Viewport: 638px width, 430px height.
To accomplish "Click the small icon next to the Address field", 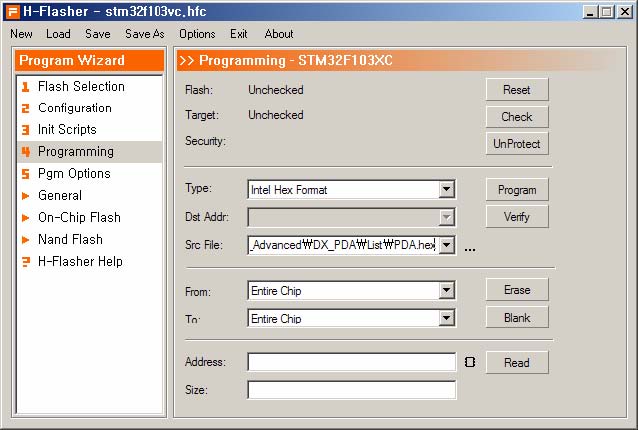I will click(470, 362).
